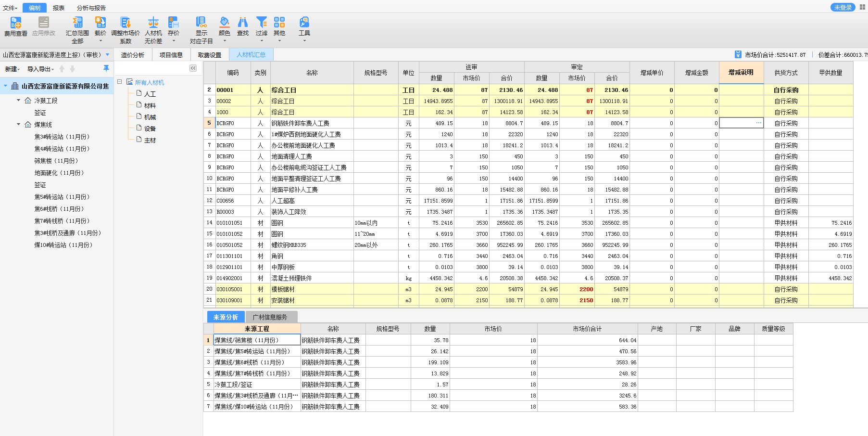Viewport: 868px width, 436px height.
Task: Move selected project item up
Action: click(62, 69)
